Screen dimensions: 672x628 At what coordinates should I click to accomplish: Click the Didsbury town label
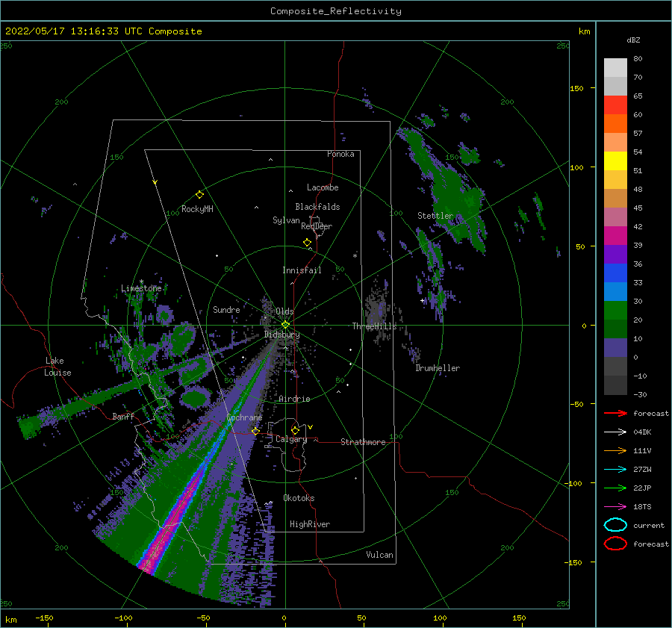pyautogui.click(x=282, y=335)
